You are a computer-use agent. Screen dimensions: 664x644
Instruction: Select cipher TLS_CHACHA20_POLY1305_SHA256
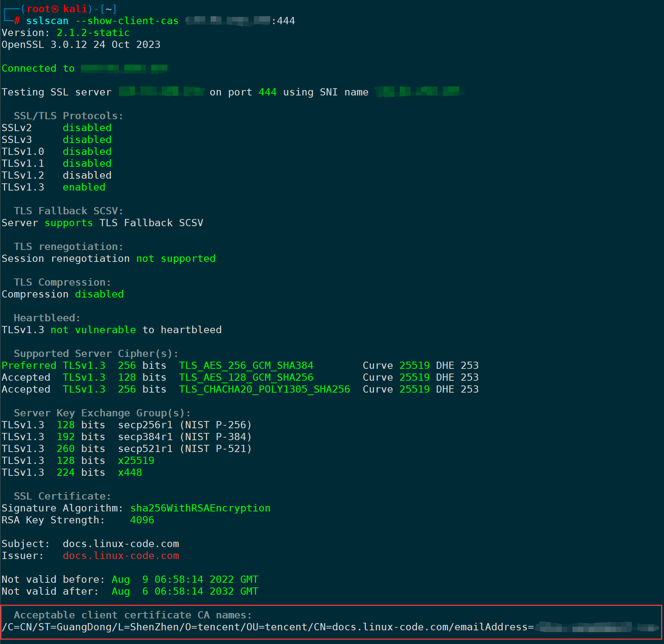pos(265,389)
